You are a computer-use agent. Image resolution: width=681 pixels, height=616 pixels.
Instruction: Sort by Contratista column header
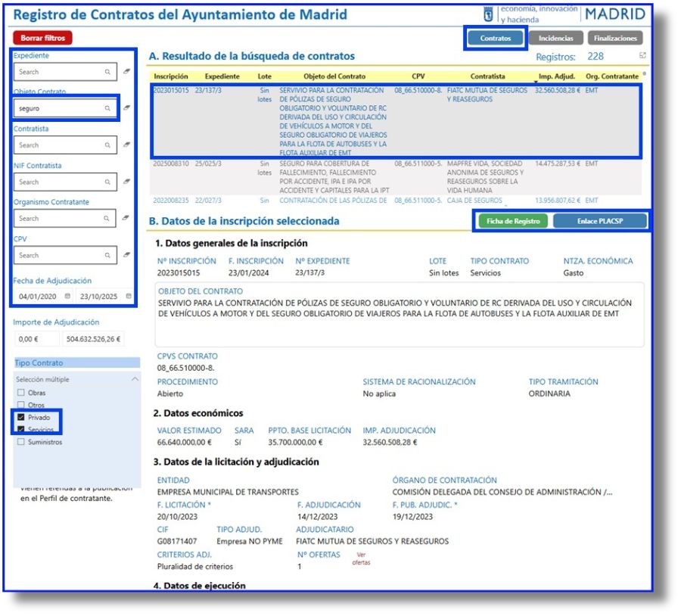click(487, 76)
